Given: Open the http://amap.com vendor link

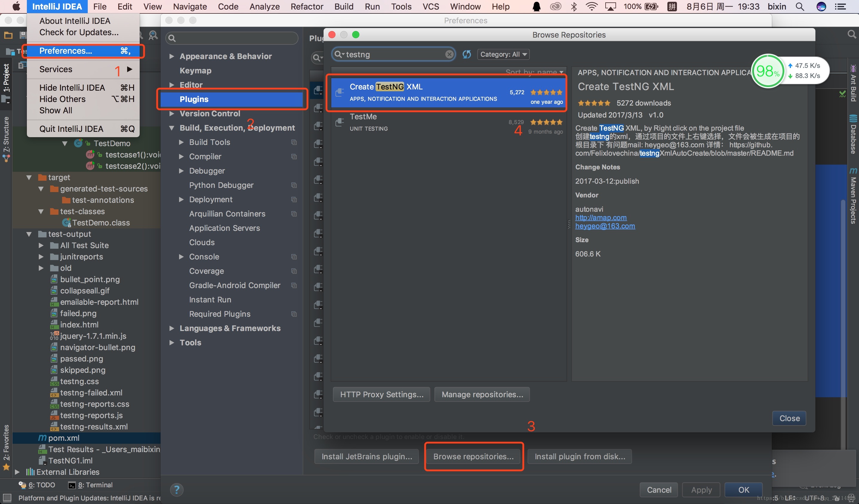Looking at the screenshot, I should 601,217.
